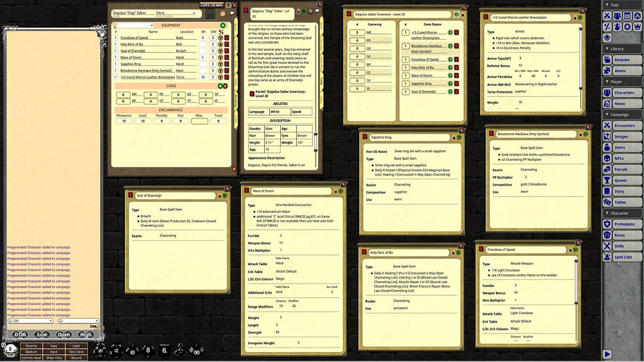Open the Modifiers plus/minus tool icon
The image size is (644, 362).
607,27
